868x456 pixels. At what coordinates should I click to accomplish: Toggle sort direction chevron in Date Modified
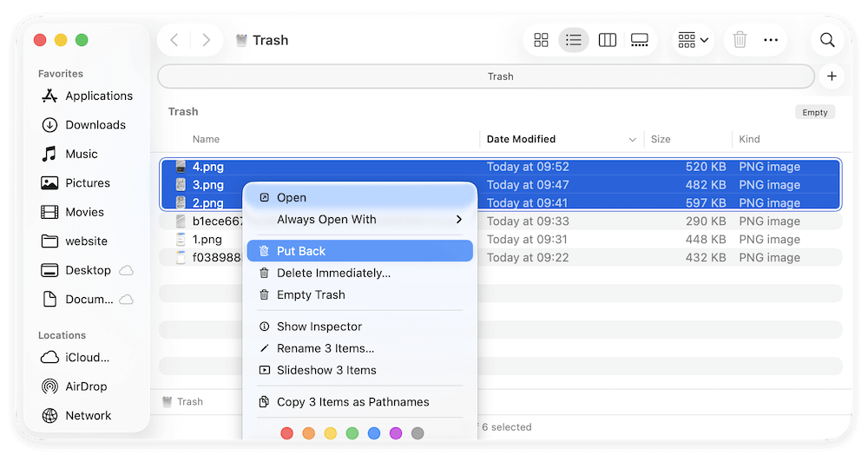pos(632,140)
